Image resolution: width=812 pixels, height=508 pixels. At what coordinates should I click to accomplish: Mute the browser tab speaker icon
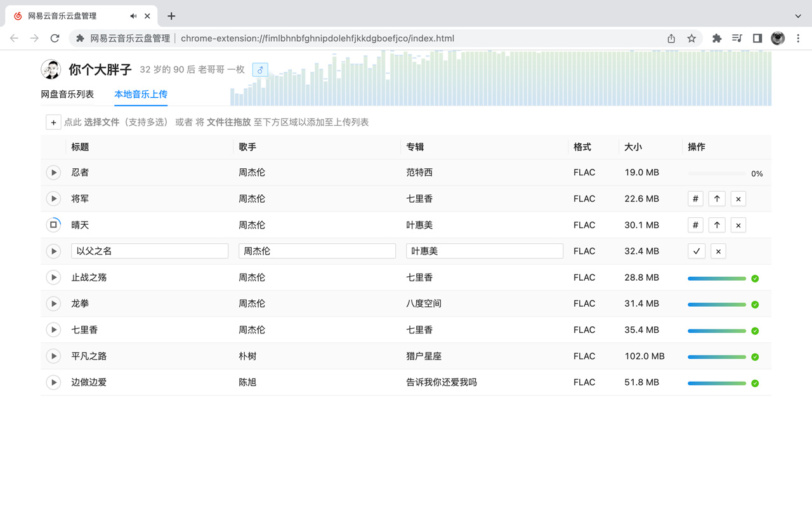133,16
